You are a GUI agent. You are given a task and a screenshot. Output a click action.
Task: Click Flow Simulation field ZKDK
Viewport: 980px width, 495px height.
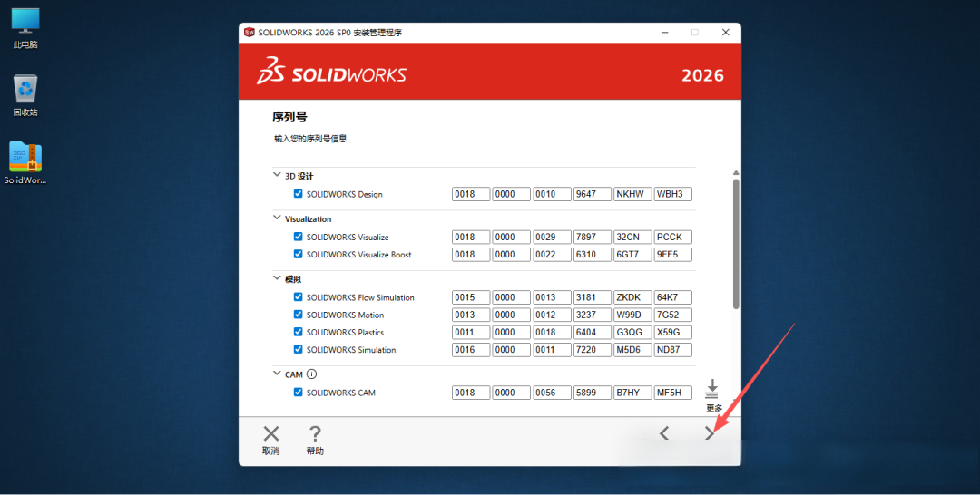point(632,297)
